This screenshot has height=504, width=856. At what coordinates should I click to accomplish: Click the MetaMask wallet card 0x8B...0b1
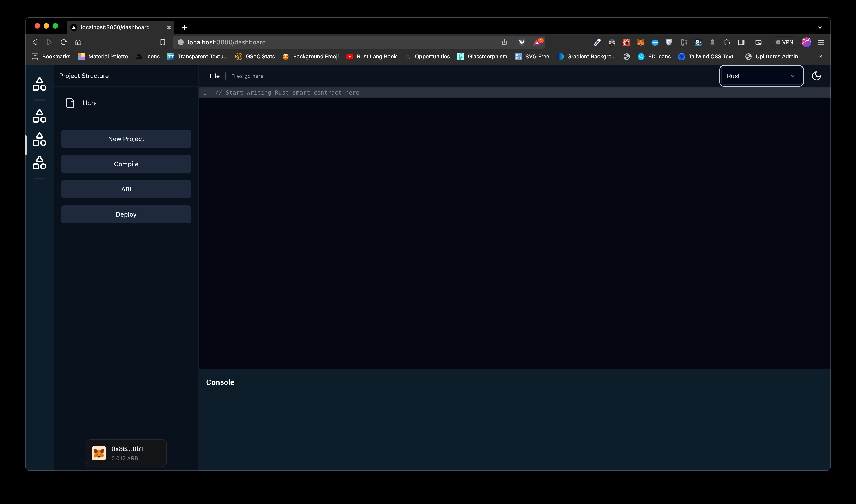pos(126,453)
